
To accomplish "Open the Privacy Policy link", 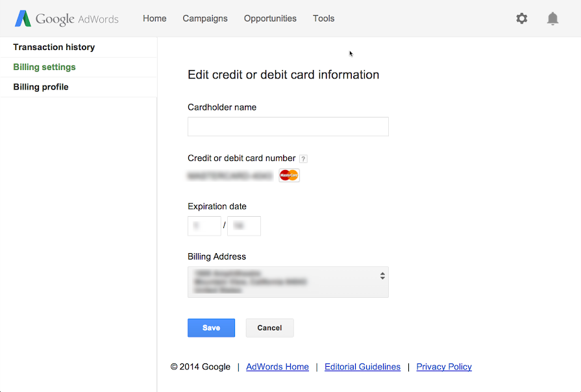I will click(444, 367).
